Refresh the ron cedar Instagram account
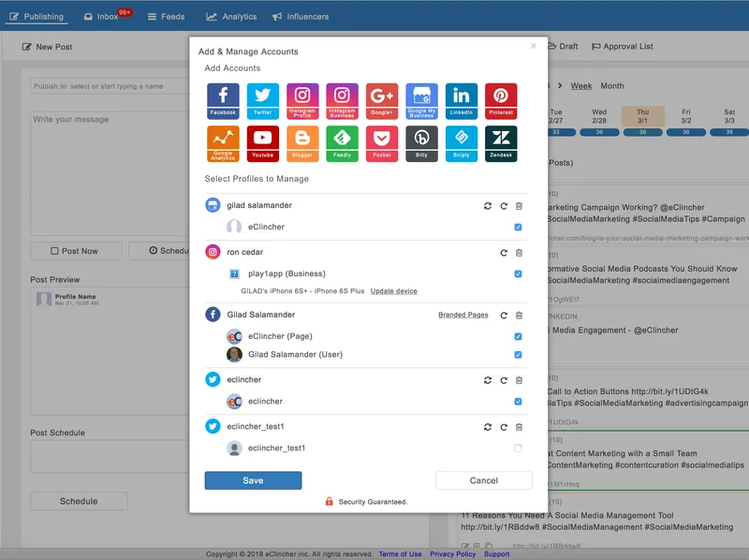Screen dimensions: 749x560 coord(504,253)
